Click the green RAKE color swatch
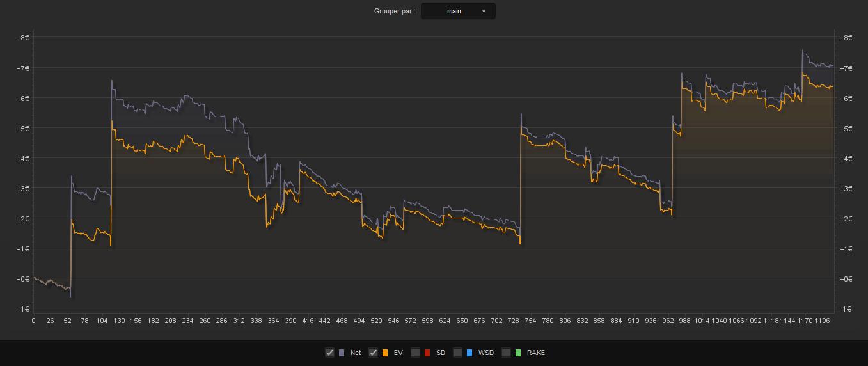Viewport: 868px width, 366px height. point(518,353)
